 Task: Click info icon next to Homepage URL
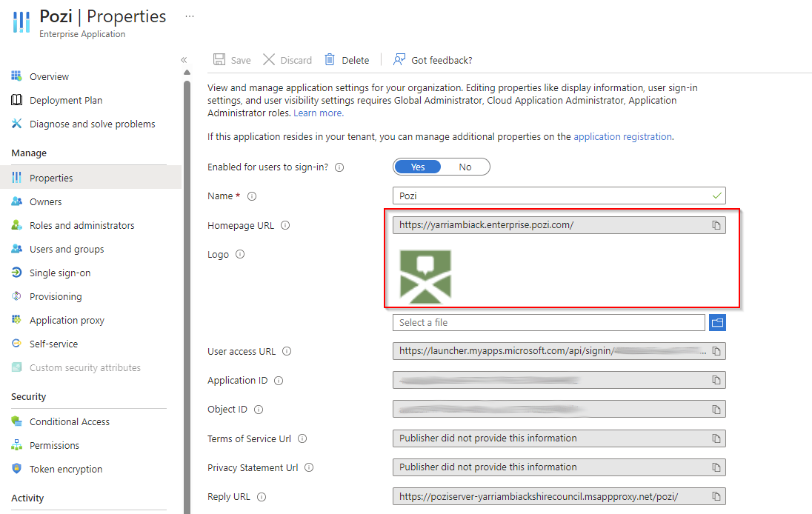tap(285, 225)
